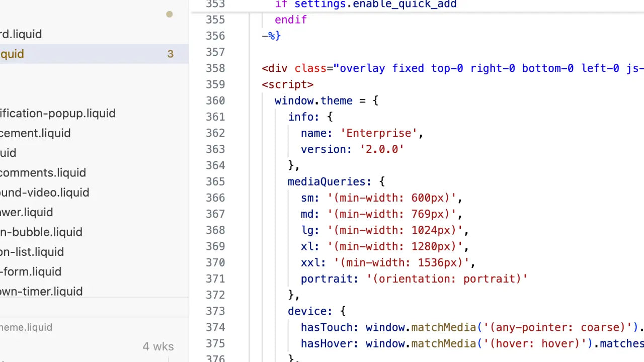
Task: Open the -form.liquid file
Action: (x=31, y=271)
